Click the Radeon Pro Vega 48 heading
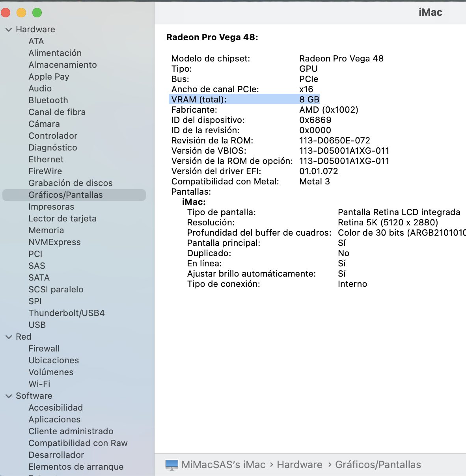The image size is (466, 476). (212, 37)
